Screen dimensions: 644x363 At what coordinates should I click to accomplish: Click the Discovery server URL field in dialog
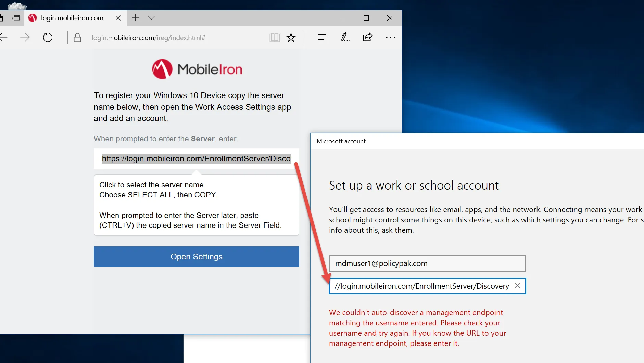[x=427, y=286]
